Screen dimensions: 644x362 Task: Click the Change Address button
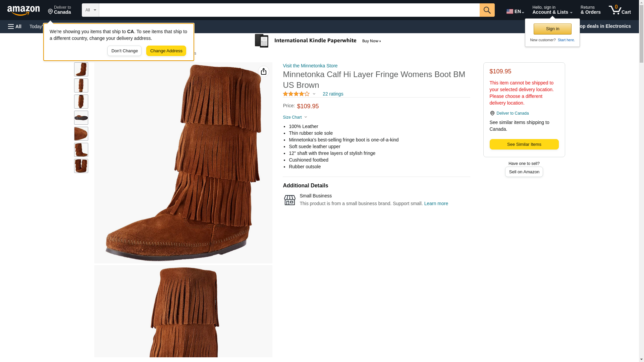[166, 51]
